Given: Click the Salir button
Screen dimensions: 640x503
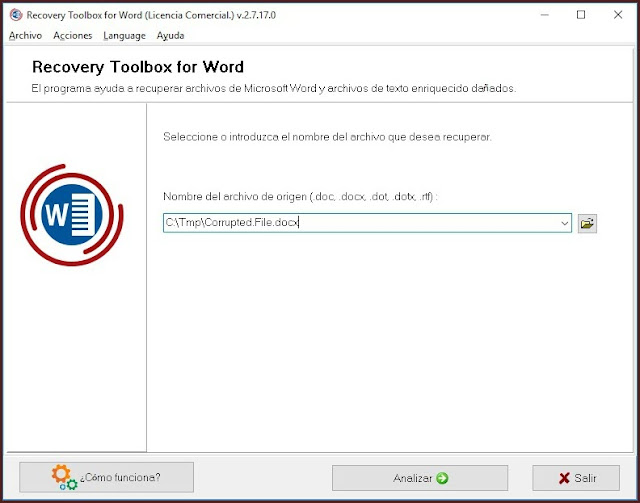Looking at the screenshot, I should 576,478.
